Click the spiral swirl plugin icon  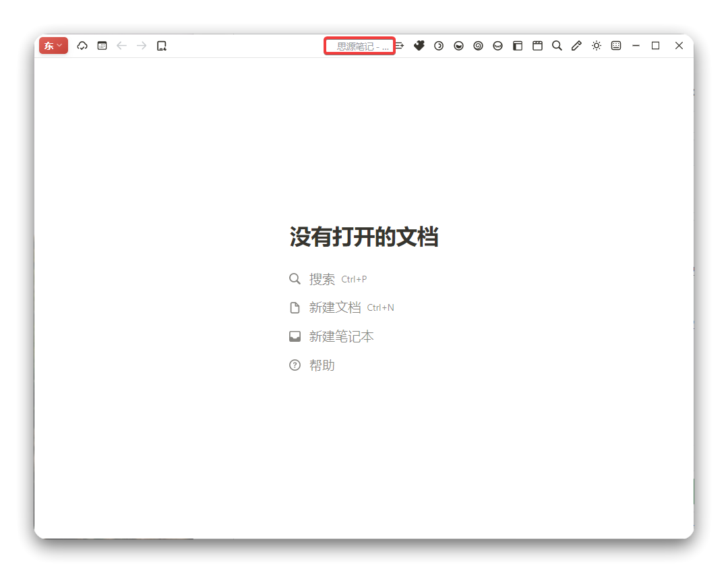click(478, 45)
